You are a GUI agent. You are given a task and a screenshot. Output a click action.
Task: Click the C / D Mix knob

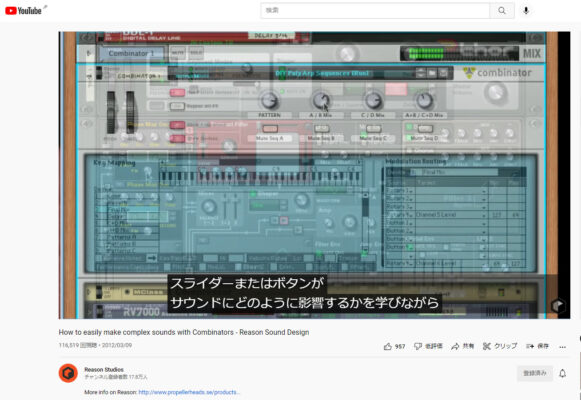[x=373, y=100]
